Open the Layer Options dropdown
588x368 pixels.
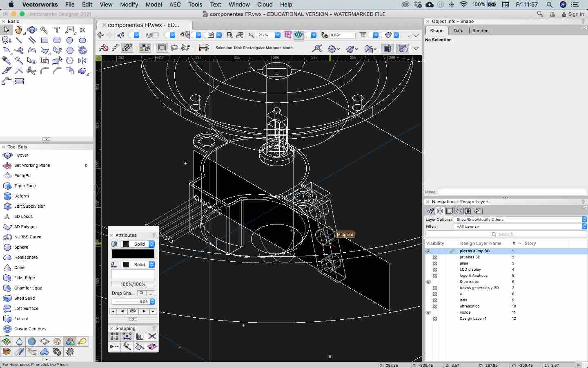[x=519, y=220]
